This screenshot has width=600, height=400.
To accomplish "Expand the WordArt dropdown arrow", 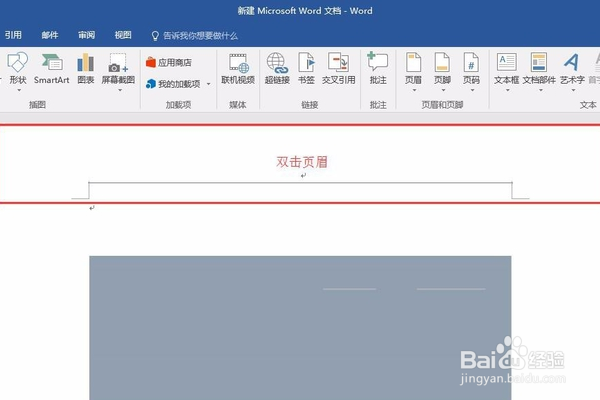I will pos(573,90).
